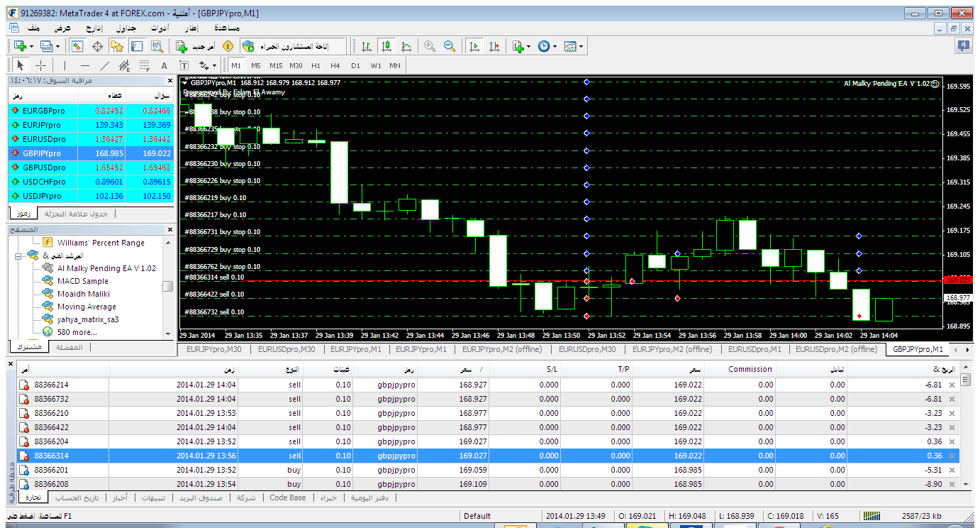
Task: Click the 580 more... item
Action: [x=77, y=332]
